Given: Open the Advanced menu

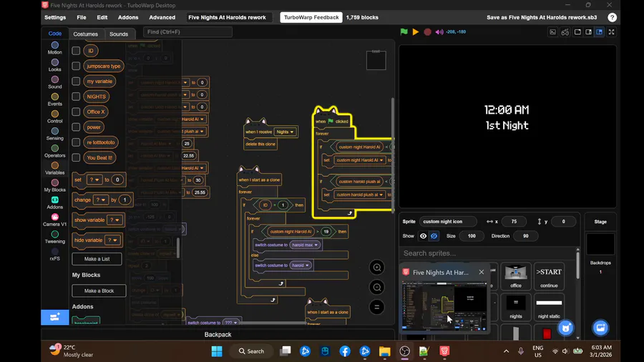Looking at the screenshot, I should [x=162, y=17].
